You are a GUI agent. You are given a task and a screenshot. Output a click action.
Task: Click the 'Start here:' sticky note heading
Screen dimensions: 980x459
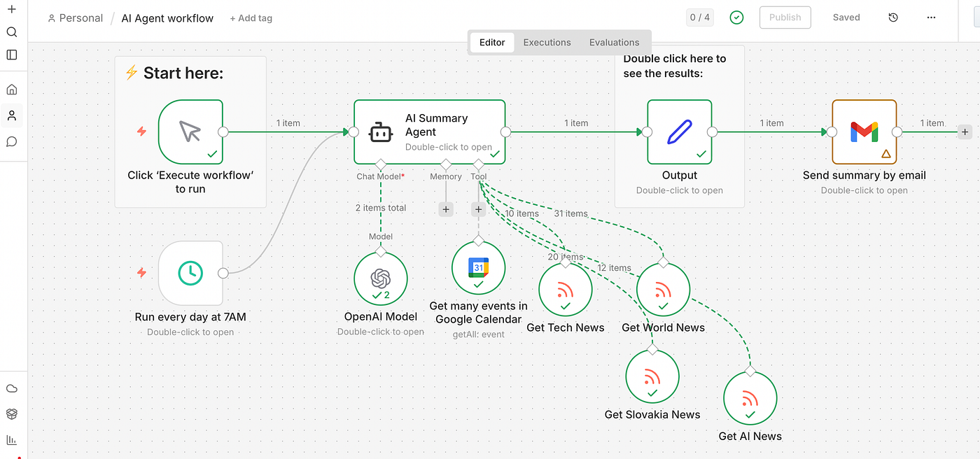(x=183, y=73)
